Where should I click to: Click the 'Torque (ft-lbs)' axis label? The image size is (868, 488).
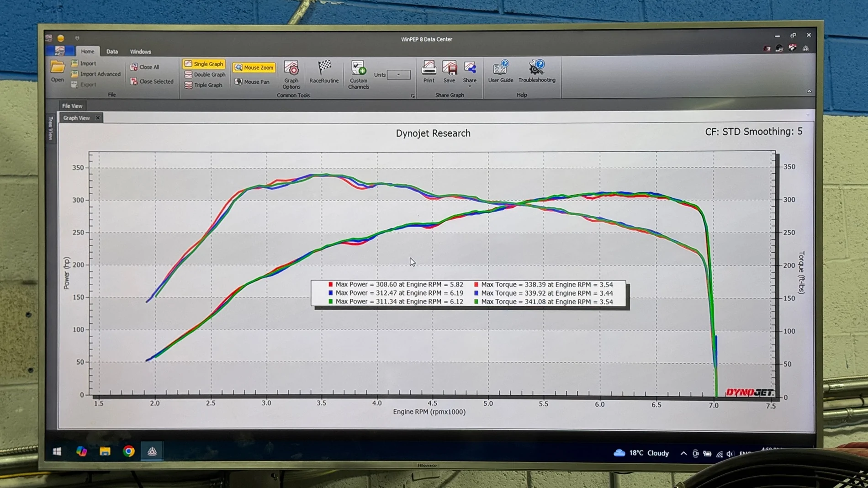pos(801,273)
